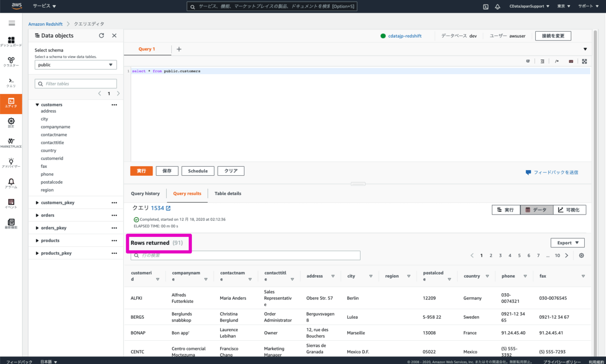Open the Select schema dropdown
Screen dimensions: 606x364
click(76, 65)
